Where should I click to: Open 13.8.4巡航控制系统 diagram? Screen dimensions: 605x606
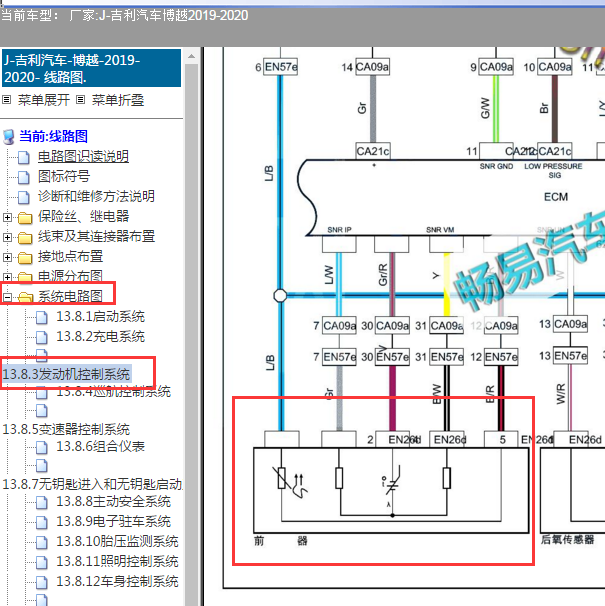(114, 392)
